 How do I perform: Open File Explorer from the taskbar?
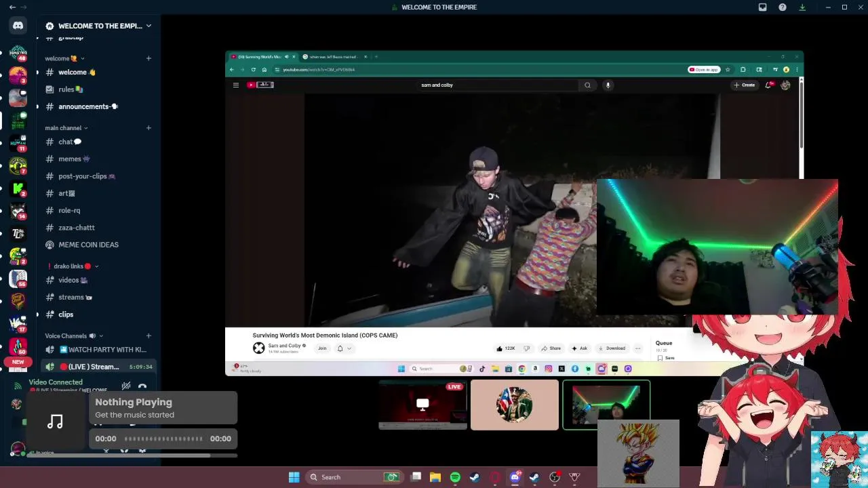435,477
